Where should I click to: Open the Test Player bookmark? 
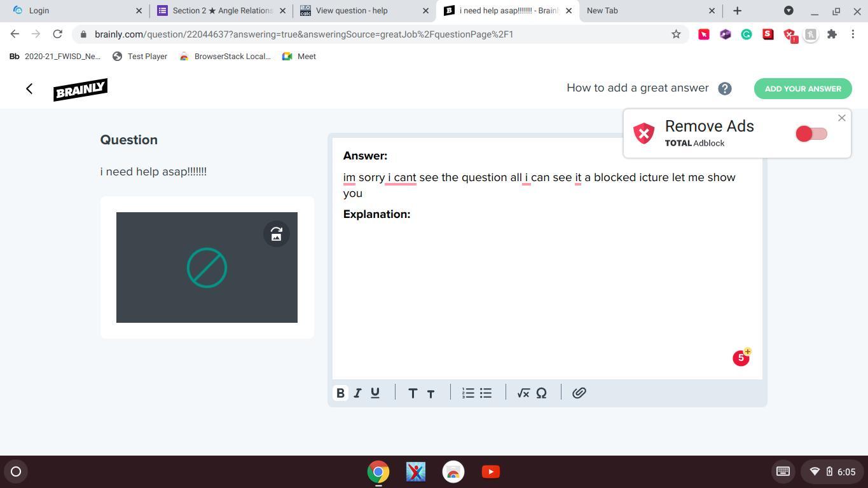[140, 57]
